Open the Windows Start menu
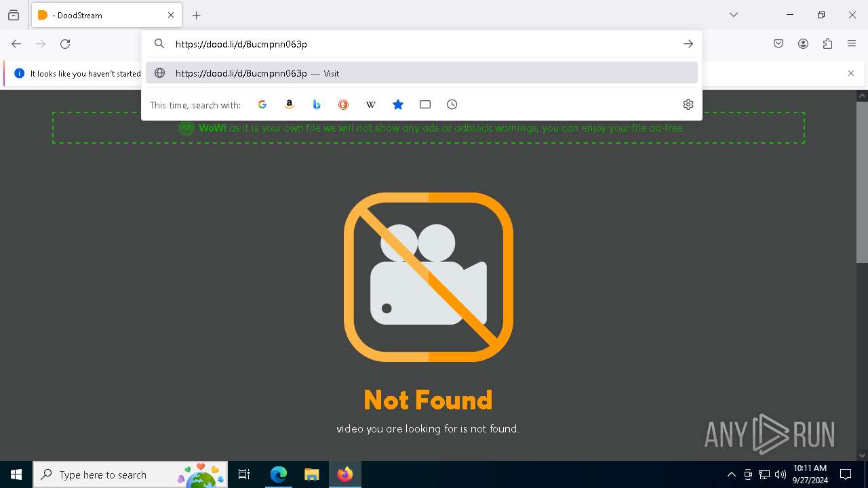 16,474
